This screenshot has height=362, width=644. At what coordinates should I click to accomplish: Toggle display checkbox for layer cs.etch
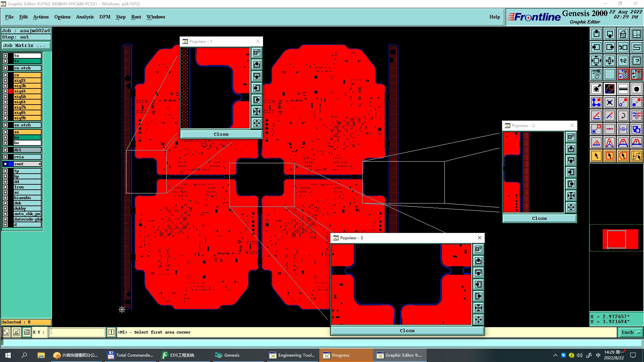(5, 68)
